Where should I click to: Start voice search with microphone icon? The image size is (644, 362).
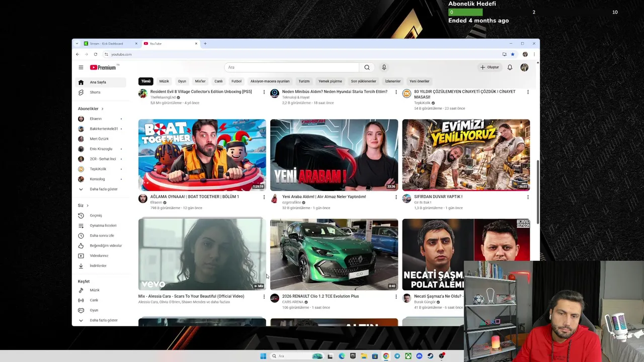pyautogui.click(x=384, y=67)
